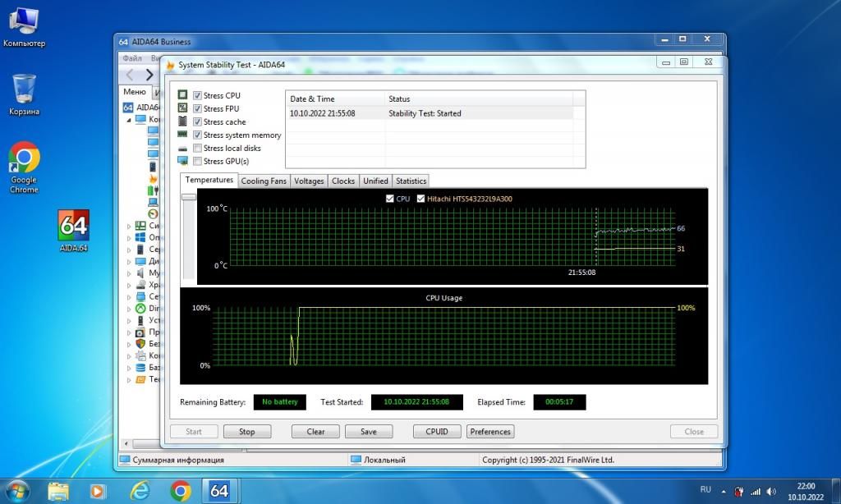
Task: Select the AIDA64 desktop shortcut icon
Action: [x=73, y=231]
